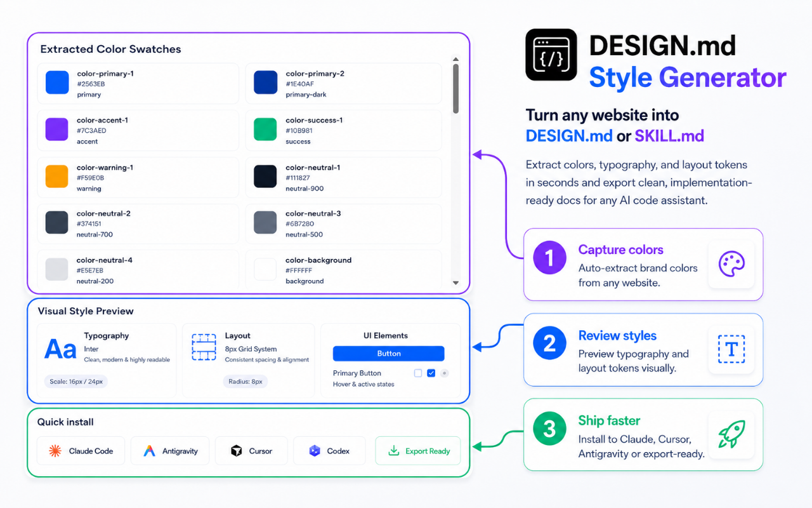Click the Visual Style Preview heading
Image resolution: width=812 pixels, height=508 pixels.
click(x=86, y=311)
